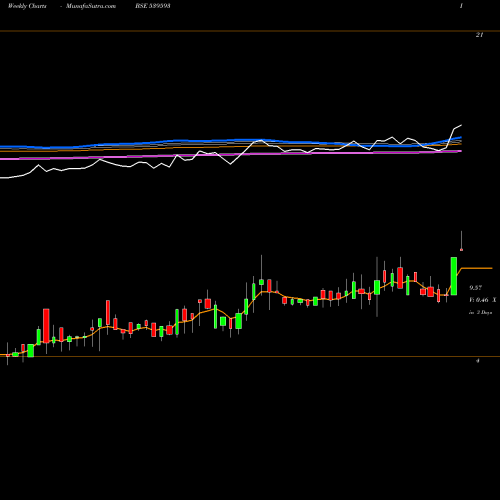This screenshot has width=500, height=500.
Task: Click the '4' lower price level label
Action: click(478, 361)
